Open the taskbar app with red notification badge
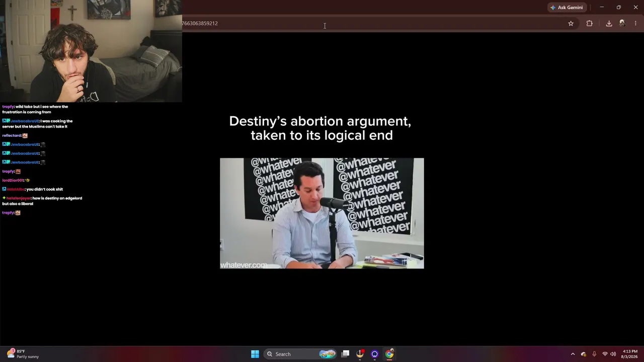644x362 pixels. tap(360, 354)
